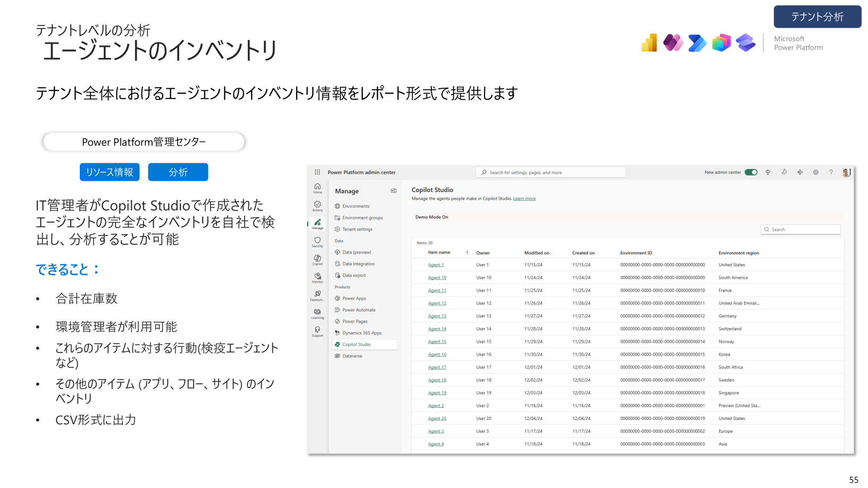Open Deployment in the left rail
This screenshot has width=868, height=488.
[x=318, y=296]
